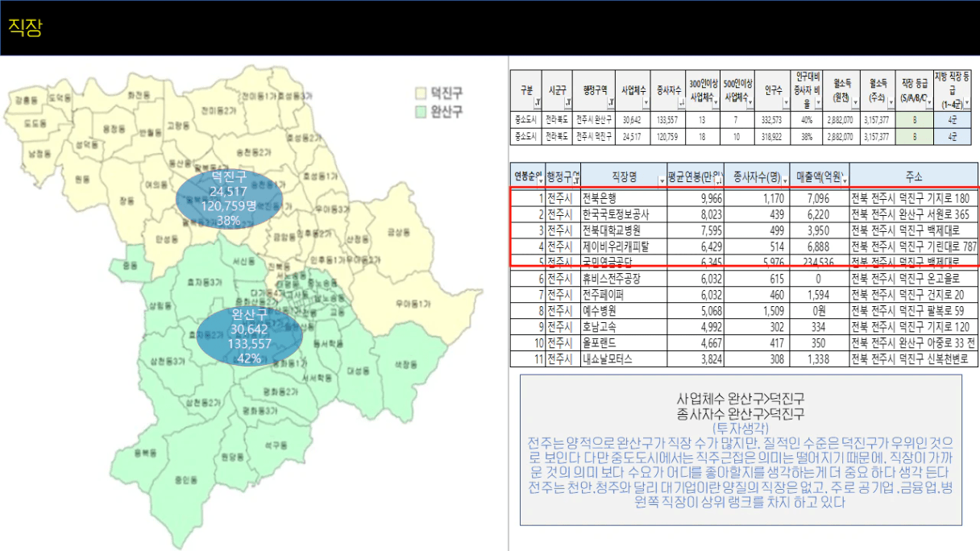980x551 pixels.
Task: Select the 전주페이퍼 company cell
Action: click(x=623, y=295)
